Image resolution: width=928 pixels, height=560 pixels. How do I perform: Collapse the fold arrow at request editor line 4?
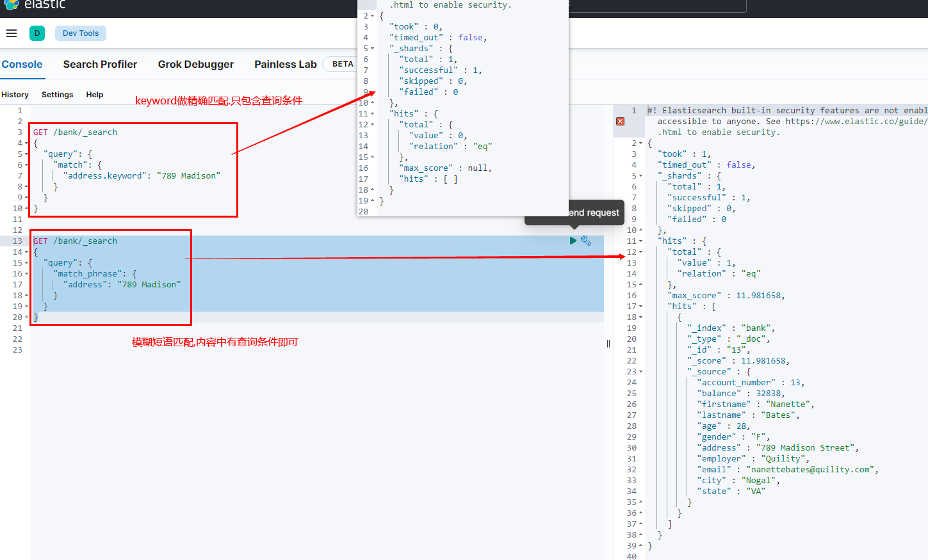click(27, 143)
